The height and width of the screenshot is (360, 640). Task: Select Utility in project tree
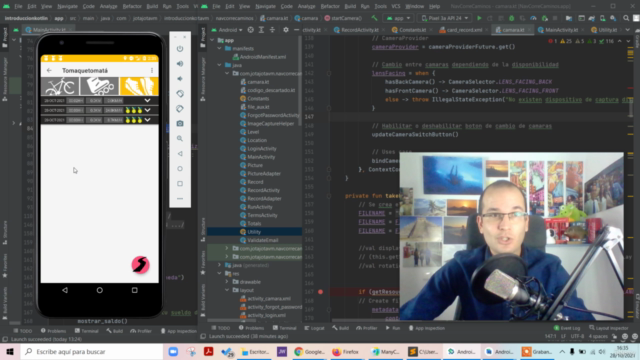point(254,232)
